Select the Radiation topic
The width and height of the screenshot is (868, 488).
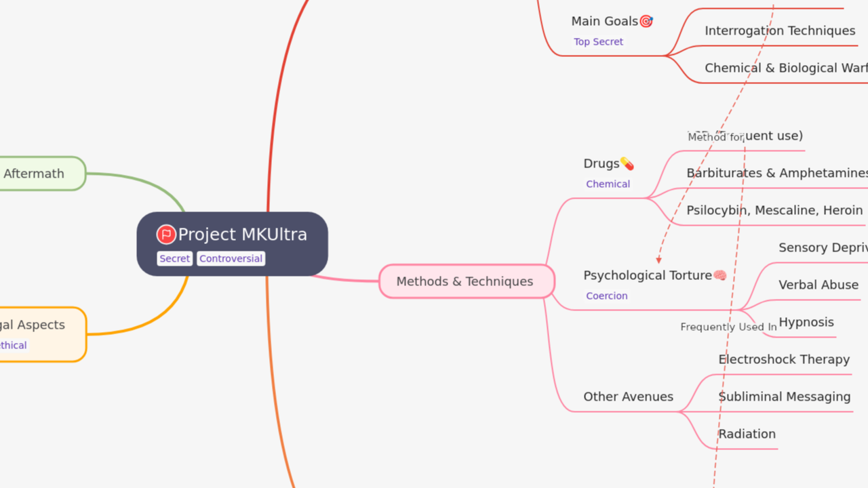[x=747, y=434]
